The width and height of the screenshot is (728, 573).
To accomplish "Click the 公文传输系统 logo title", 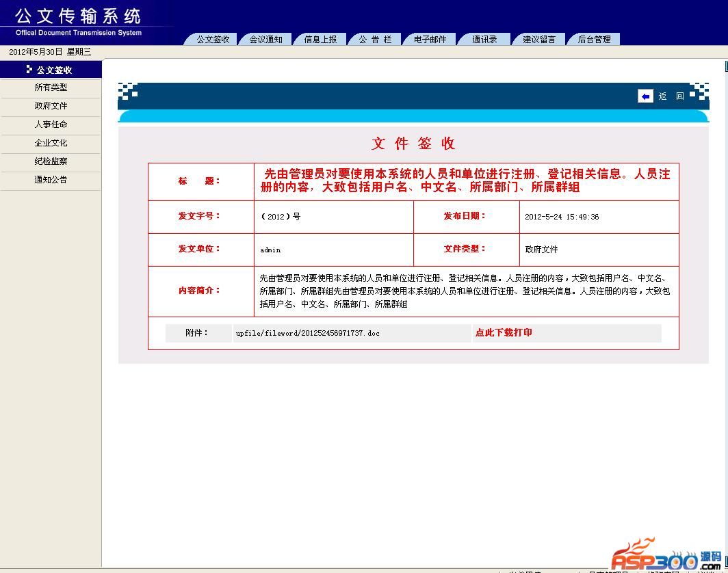I will 77,16.
